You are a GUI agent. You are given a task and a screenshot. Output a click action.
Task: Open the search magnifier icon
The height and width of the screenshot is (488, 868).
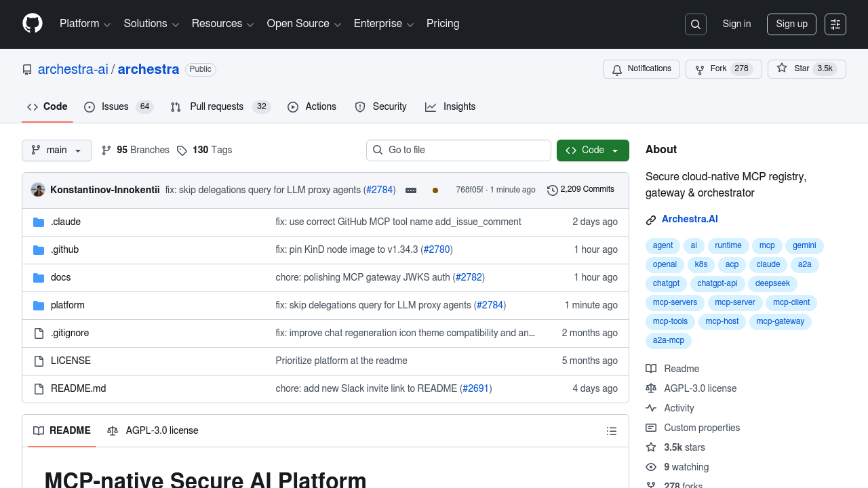click(x=695, y=24)
